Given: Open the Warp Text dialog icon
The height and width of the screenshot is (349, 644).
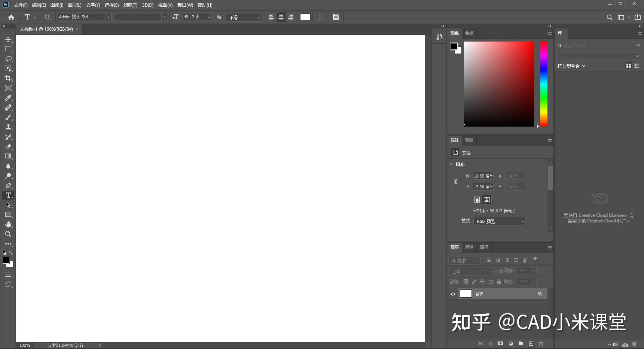Looking at the screenshot, I should pyautogui.click(x=321, y=17).
